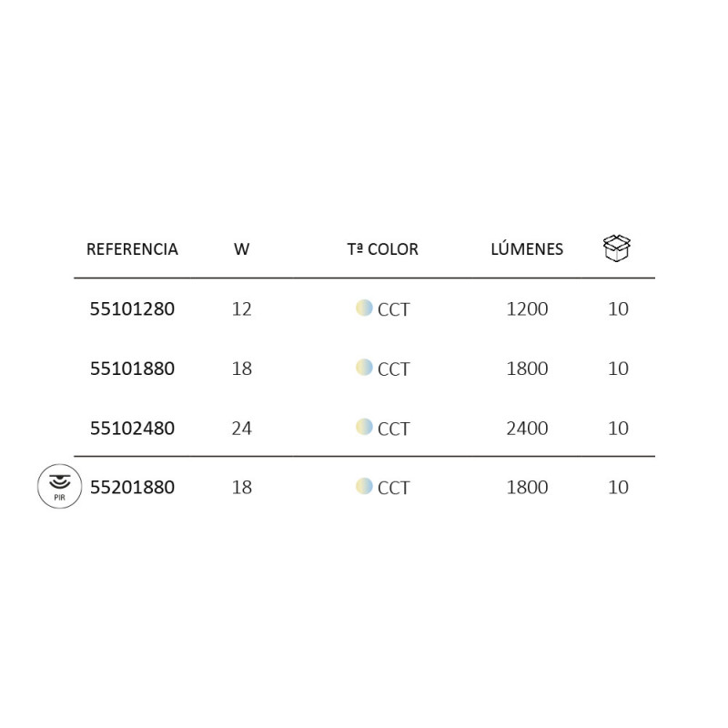The height and width of the screenshot is (728, 728).
Task: Click reference number 55101280
Action: [132, 308]
